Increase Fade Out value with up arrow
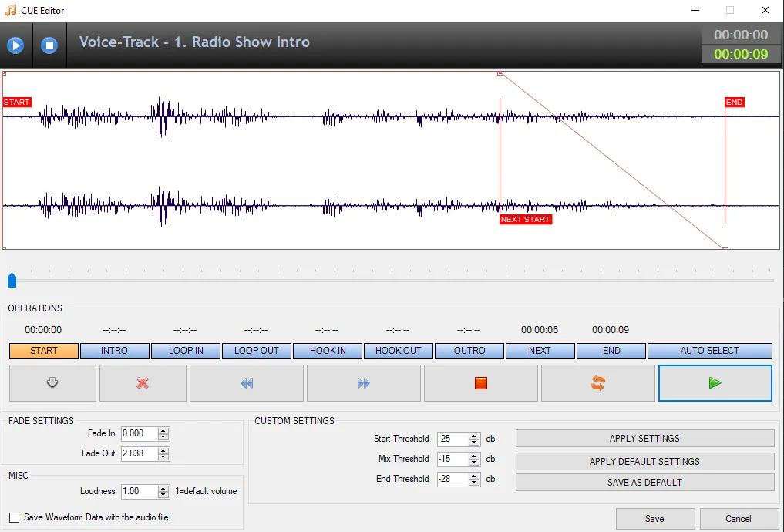 pyautogui.click(x=163, y=451)
